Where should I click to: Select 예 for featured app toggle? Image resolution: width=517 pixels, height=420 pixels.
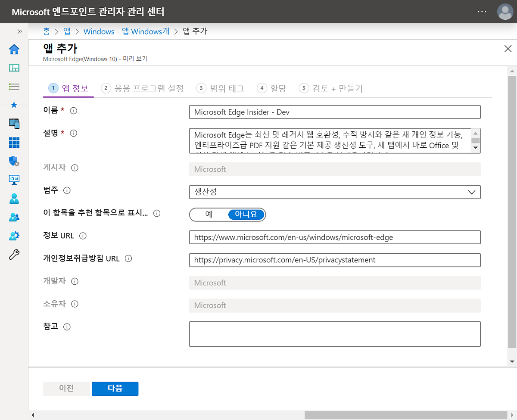pos(209,214)
